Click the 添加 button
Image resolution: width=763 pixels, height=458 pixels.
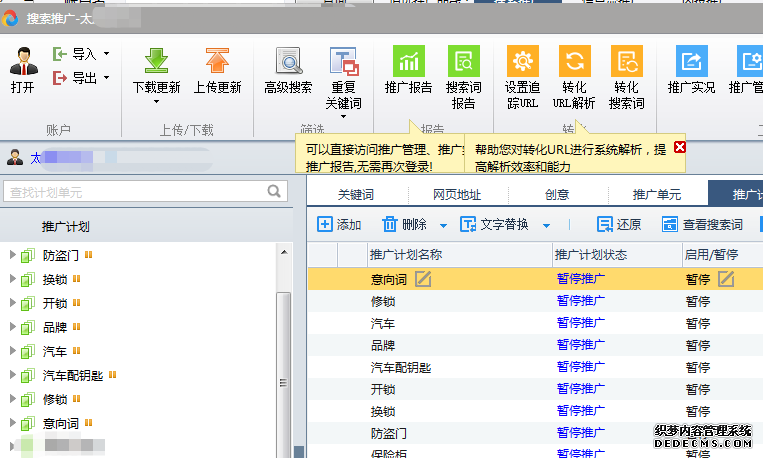339,225
